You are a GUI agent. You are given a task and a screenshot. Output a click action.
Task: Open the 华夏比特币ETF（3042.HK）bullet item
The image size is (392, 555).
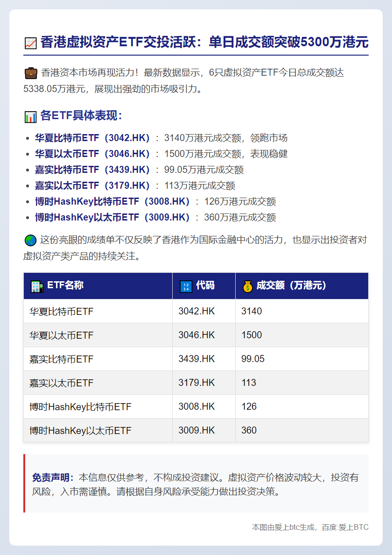point(140,138)
